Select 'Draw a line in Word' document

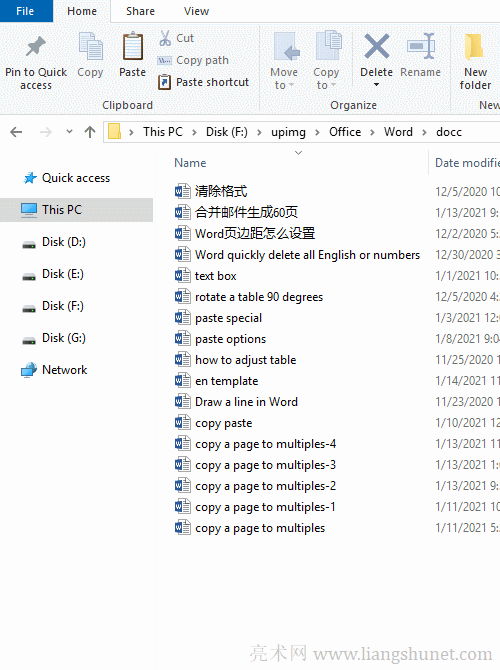pyautogui.click(x=246, y=402)
